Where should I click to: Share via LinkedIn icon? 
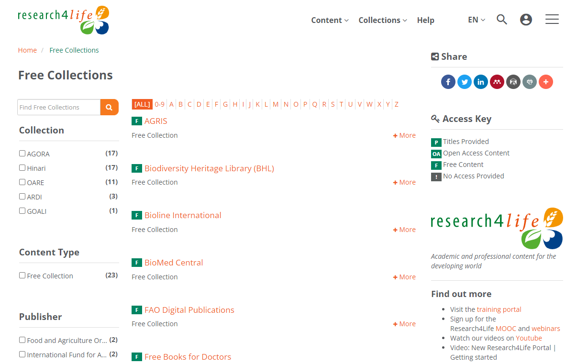coord(480,82)
